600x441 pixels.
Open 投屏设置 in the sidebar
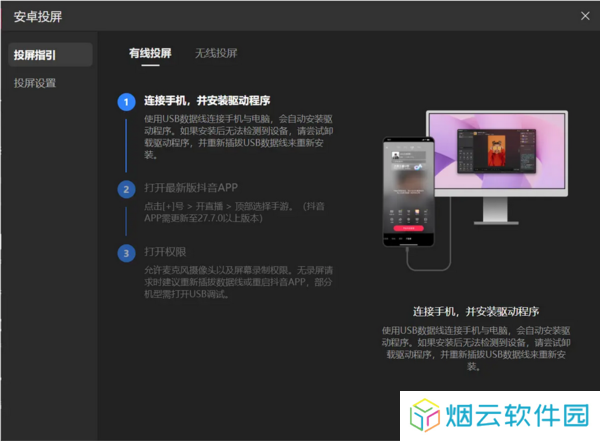point(35,83)
